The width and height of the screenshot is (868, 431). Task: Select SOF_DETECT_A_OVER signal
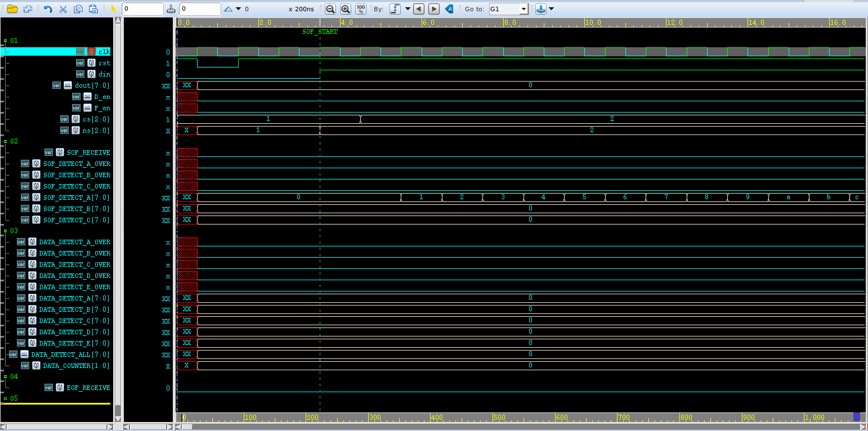coord(77,164)
